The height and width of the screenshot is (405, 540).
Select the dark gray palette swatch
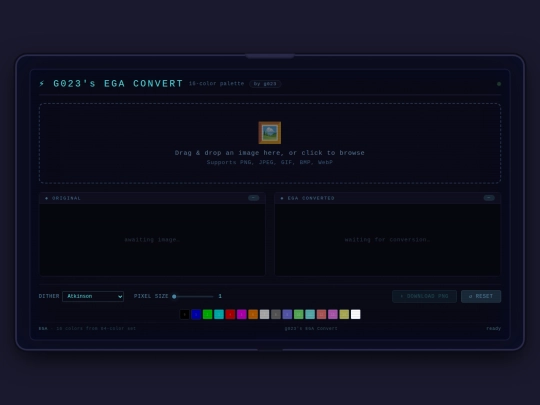pos(276,314)
